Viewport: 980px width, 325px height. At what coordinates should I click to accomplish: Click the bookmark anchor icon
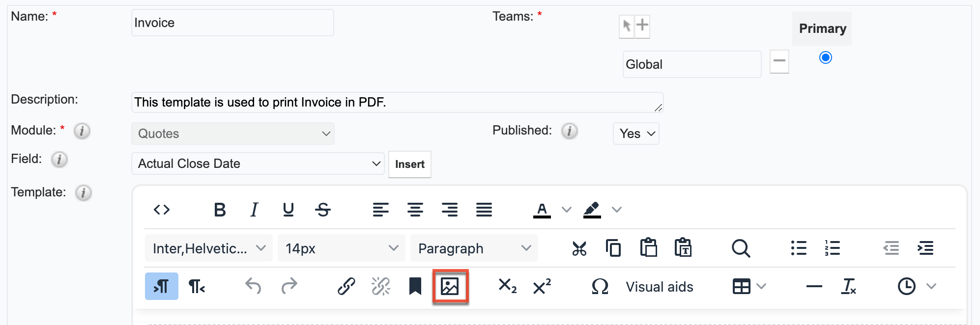(x=415, y=286)
